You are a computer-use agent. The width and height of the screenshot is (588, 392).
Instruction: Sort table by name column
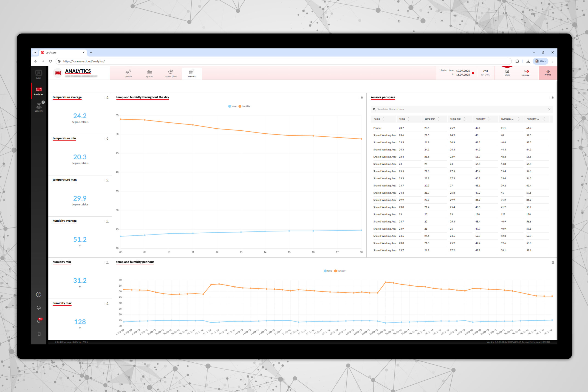click(x=383, y=119)
